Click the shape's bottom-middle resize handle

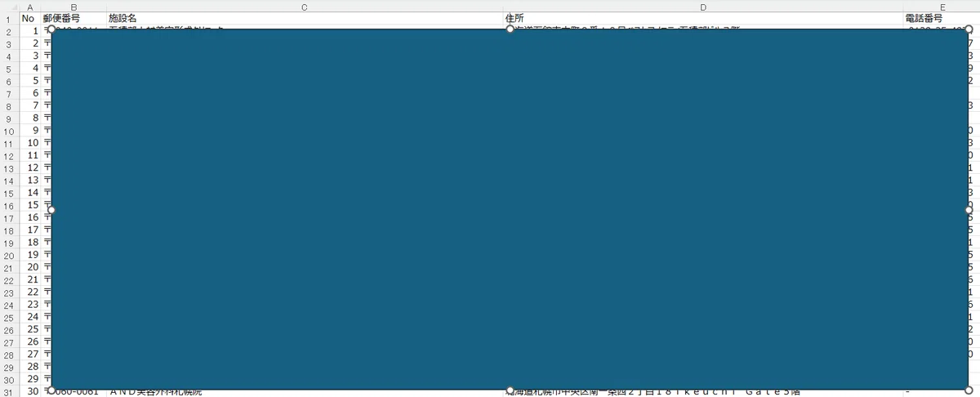510,390
